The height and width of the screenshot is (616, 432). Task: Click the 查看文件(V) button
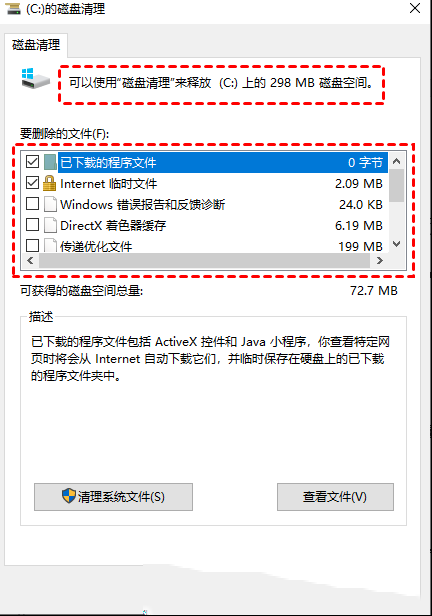point(335,497)
